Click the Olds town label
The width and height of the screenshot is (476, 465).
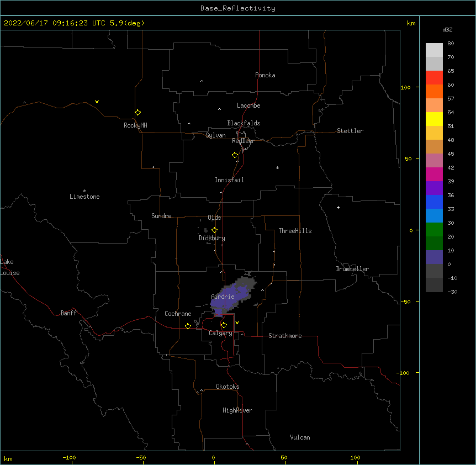214,218
